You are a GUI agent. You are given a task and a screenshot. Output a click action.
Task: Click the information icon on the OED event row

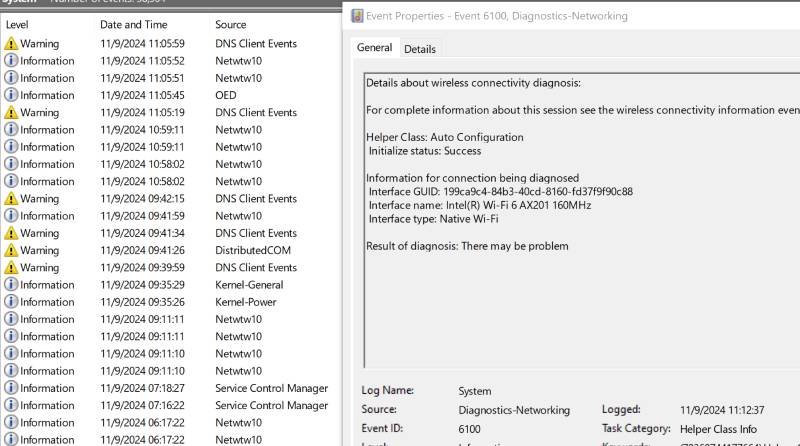(x=11, y=96)
